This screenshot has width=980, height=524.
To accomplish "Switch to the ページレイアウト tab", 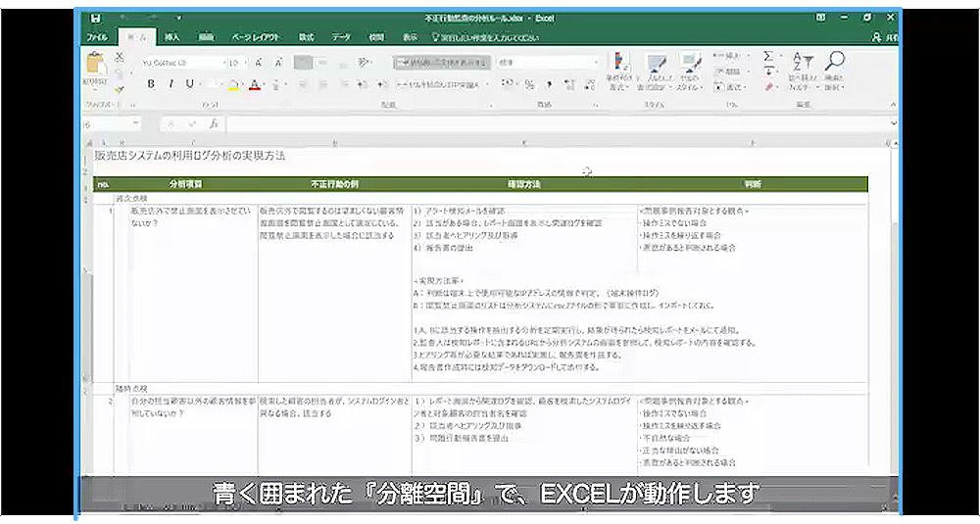I will [255, 37].
